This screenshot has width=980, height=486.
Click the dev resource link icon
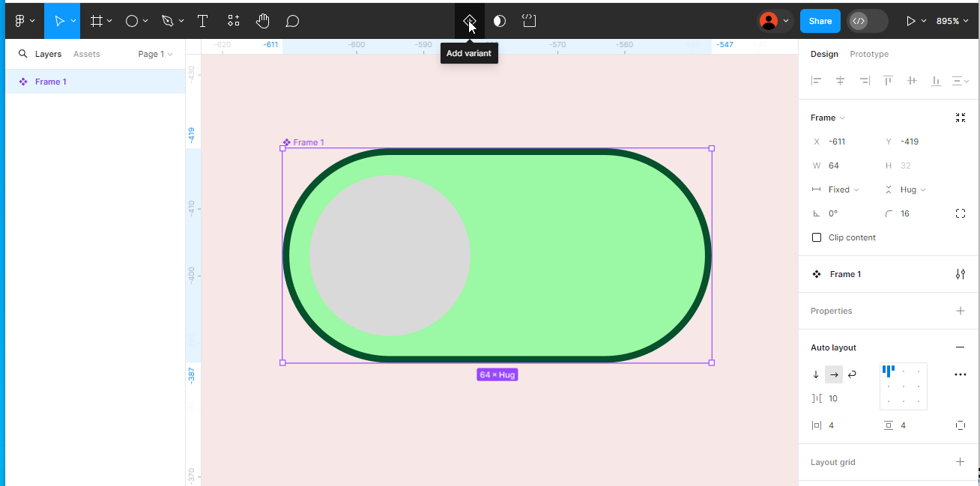[x=529, y=21]
